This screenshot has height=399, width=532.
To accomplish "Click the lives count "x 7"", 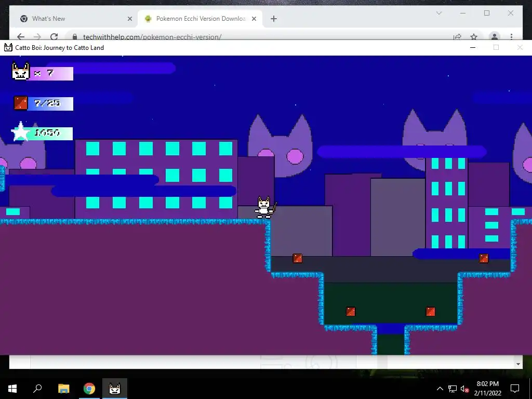I will (44, 73).
